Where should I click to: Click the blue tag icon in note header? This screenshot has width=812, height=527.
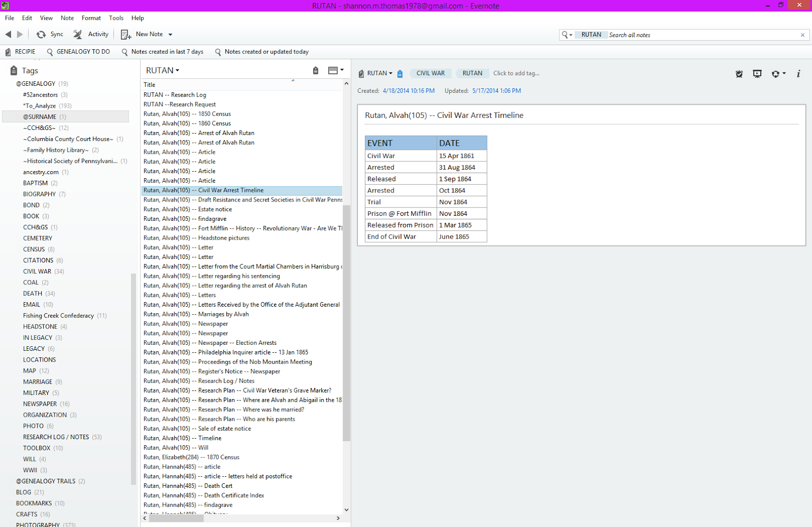click(x=400, y=74)
